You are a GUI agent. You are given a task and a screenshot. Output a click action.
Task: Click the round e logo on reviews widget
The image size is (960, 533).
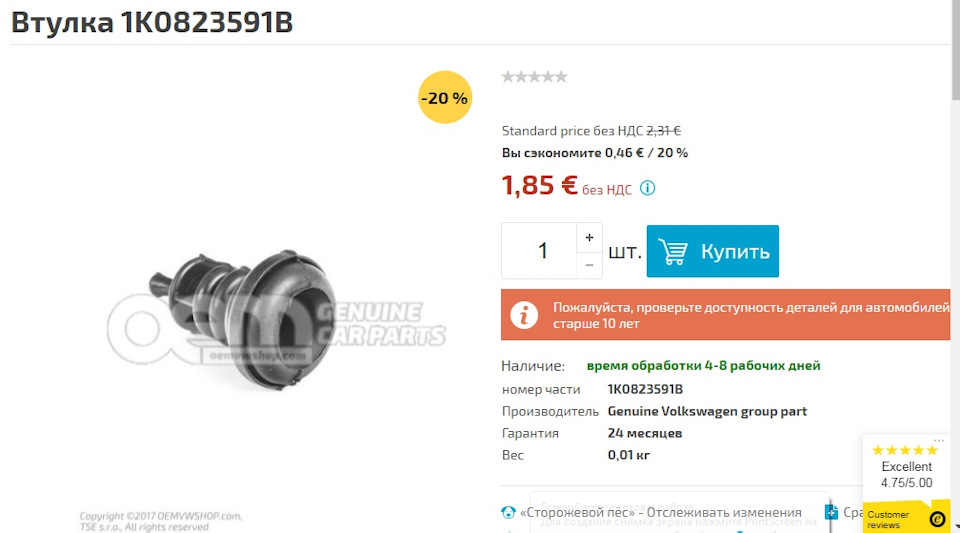937,520
